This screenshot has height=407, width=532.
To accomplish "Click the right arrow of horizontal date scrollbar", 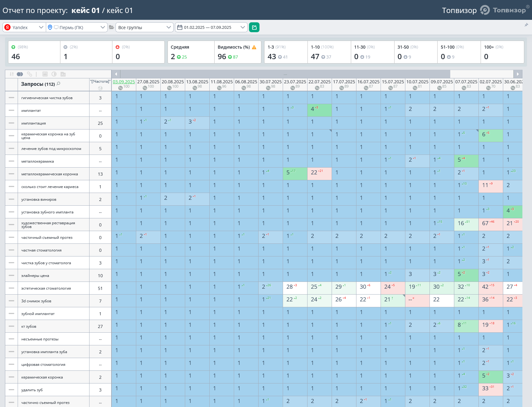I will coord(518,74).
